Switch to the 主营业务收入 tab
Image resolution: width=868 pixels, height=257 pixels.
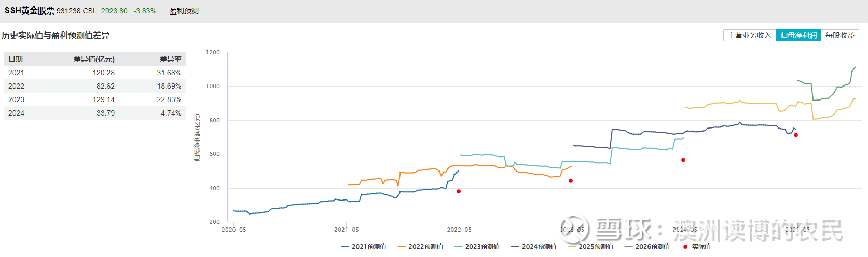pyautogui.click(x=749, y=35)
